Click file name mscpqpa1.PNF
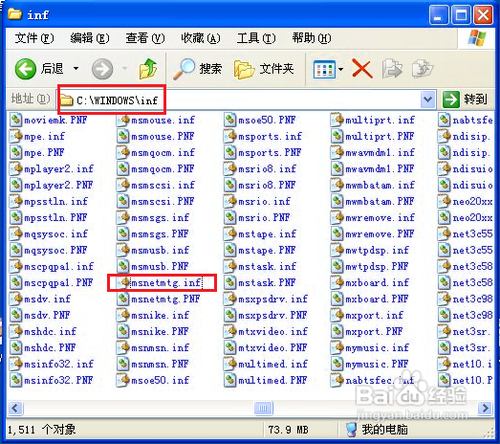The height and width of the screenshot is (444, 500). tap(59, 283)
